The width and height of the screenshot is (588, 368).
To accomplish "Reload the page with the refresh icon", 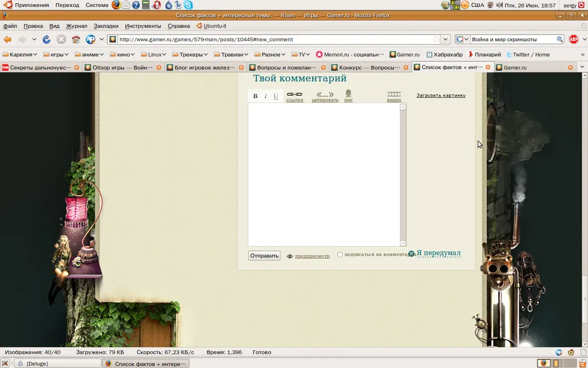I will tap(46, 39).
